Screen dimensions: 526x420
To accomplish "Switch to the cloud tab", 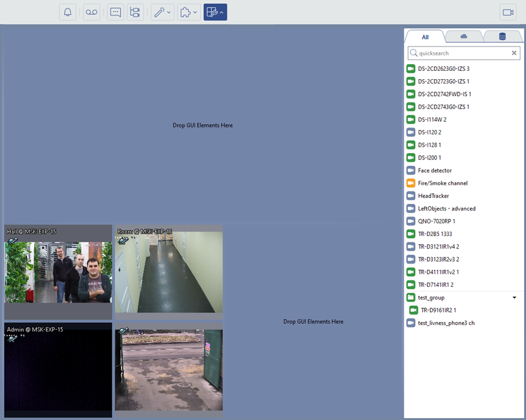I will pos(464,37).
